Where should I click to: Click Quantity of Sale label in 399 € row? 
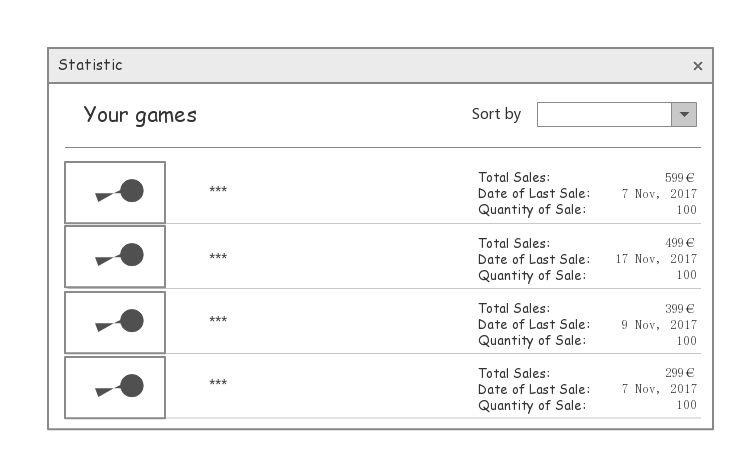pyautogui.click(x=532, y=341)
